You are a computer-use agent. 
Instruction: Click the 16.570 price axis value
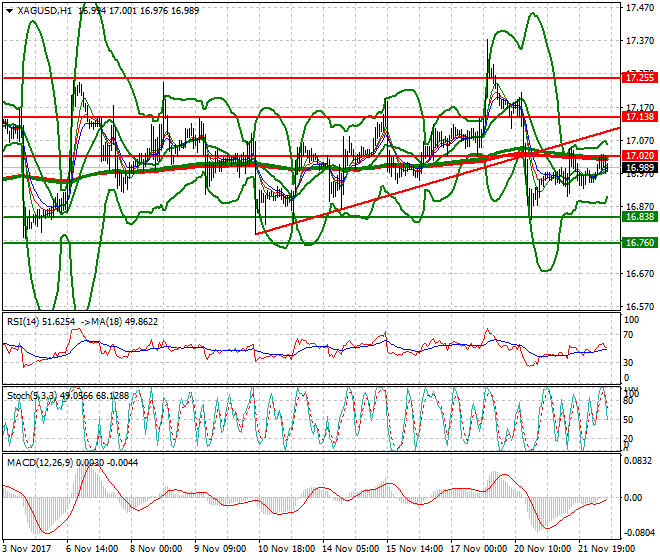(x=640, y=307)
